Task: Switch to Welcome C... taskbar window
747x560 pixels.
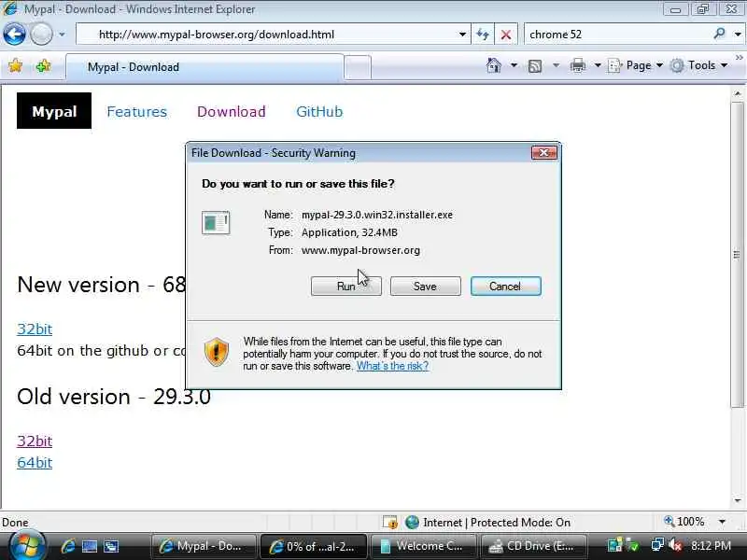Action: pos(423,546)
